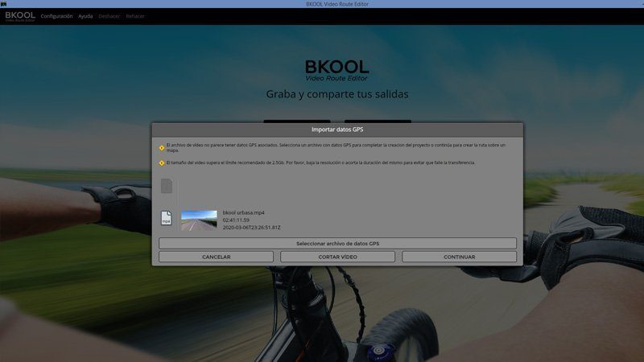The width and height of the screenshot is (644, 362).
Task: Click the bkool urbasa video thumbnail
Action: point(199,220)
